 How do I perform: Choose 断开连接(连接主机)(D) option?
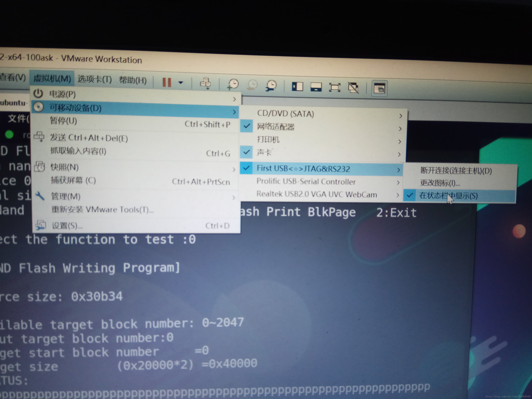click(456, 170)
